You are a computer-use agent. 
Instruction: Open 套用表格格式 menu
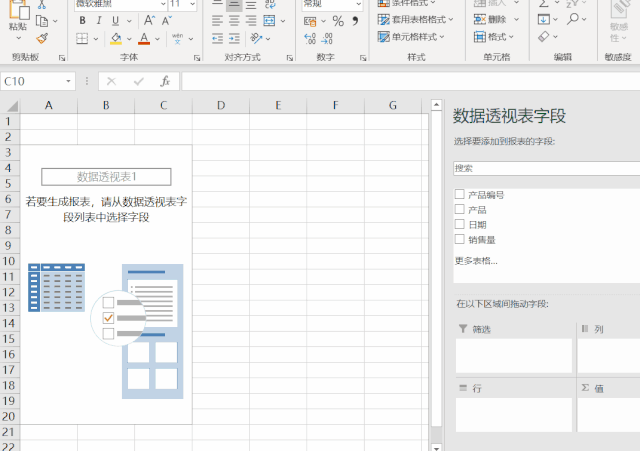click(x=415, y=19)
